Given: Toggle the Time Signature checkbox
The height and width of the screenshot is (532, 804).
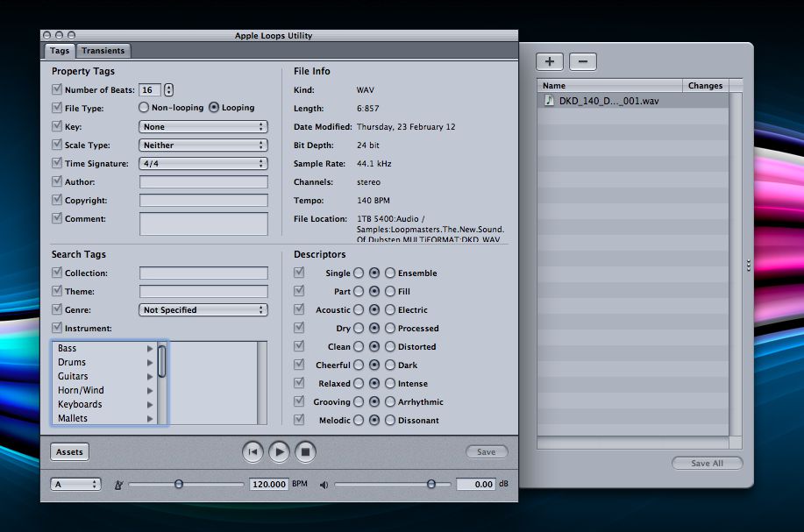Looking at the screenshot, I should 57,163.
